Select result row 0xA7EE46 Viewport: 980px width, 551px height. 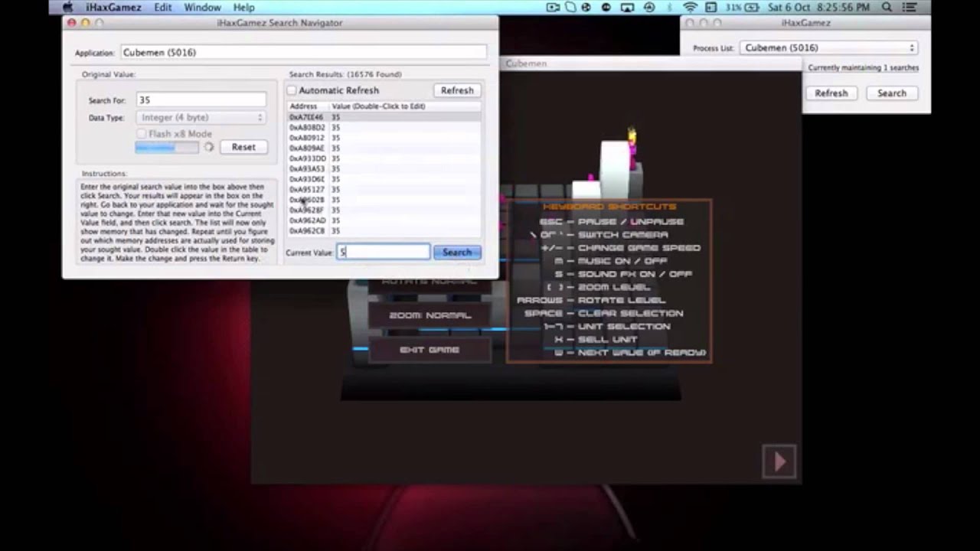point(384,117)
